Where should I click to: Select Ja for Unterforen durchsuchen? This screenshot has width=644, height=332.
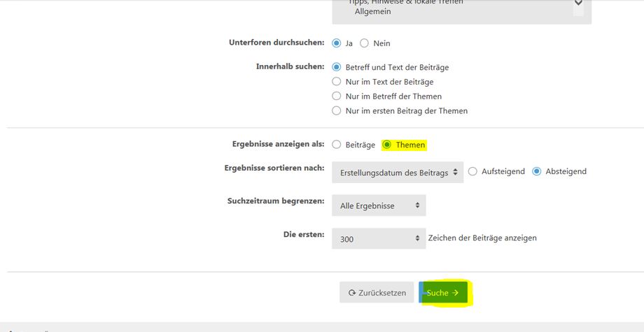[337, 43]
